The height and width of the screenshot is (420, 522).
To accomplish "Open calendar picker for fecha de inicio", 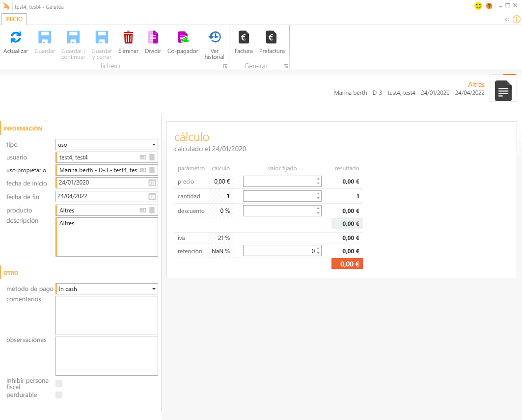I will (152, 183).
